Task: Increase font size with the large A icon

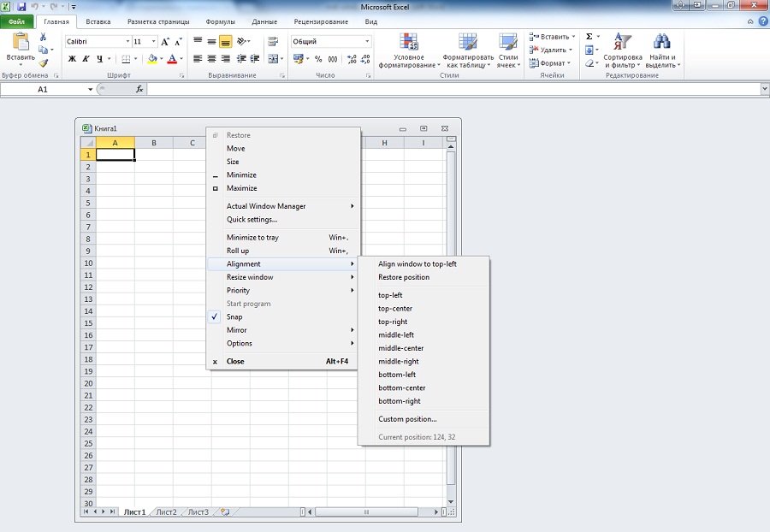Action: pyautogui.click(x=165, y=42)
